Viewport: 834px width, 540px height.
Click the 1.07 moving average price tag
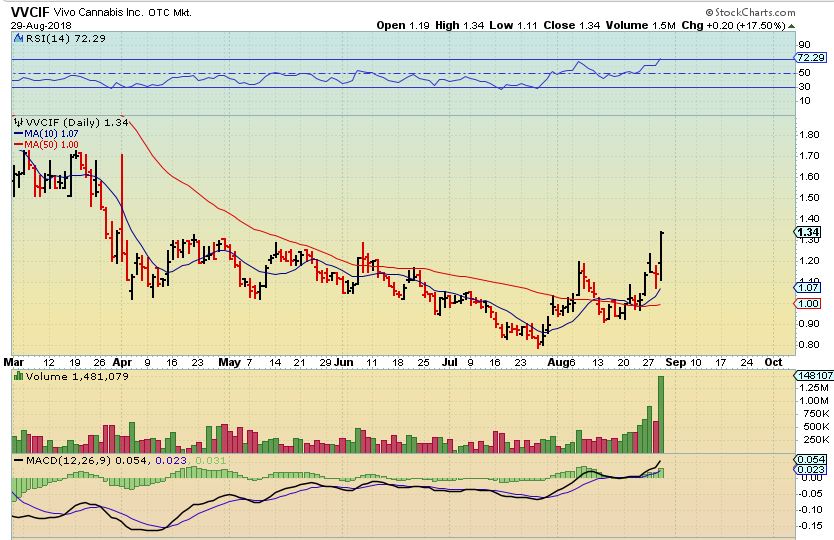[x=808, y=287]
